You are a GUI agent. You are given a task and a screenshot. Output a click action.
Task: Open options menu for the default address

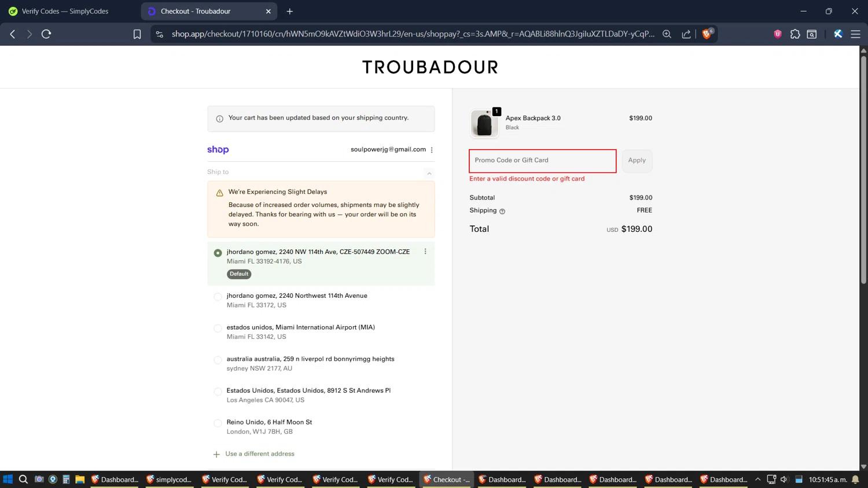click(x=425, y=252)
